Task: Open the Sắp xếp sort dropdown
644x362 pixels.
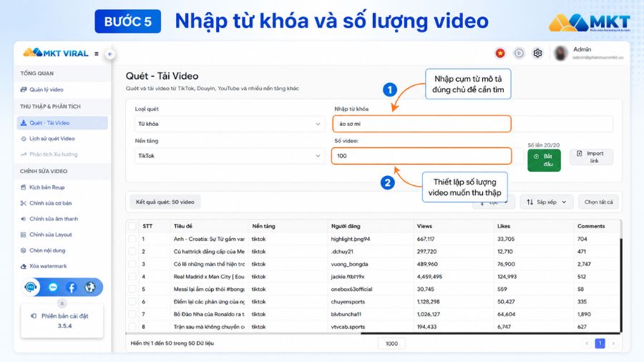Action: coord(546,202)
